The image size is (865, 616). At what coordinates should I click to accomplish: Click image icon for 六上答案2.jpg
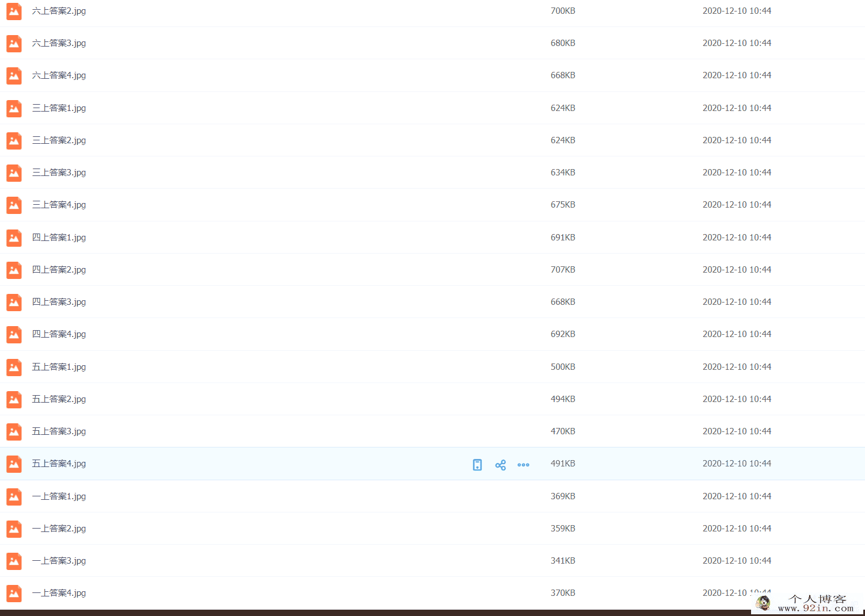tap(14, 11)
